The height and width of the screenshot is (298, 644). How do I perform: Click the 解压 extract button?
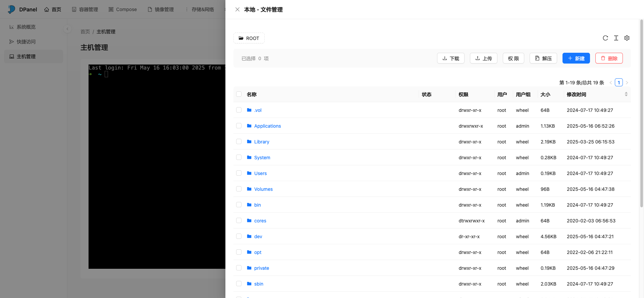coord(543,58)
